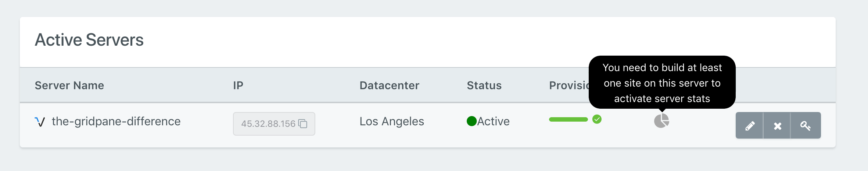
Task: Click the green provisioning progress bar
Action: click(568, 119)
